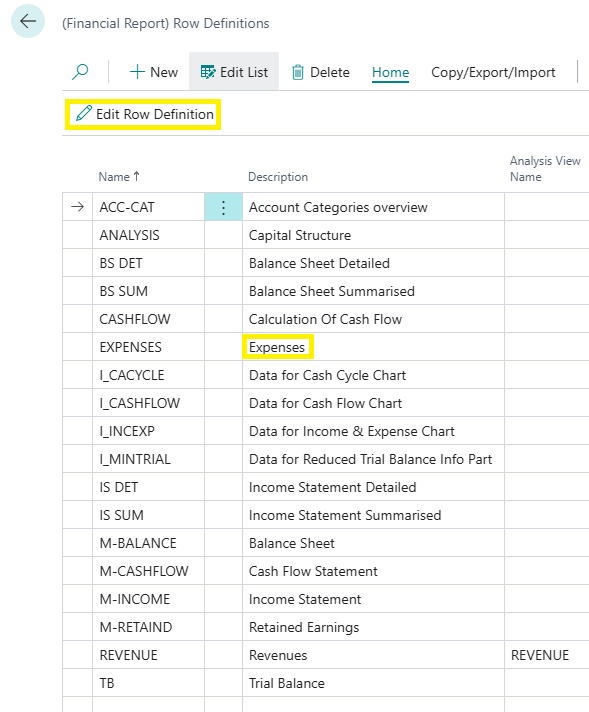The image size is (589, 712).
Task: Go back using the arrow button
Action: (x=28, y=21)
